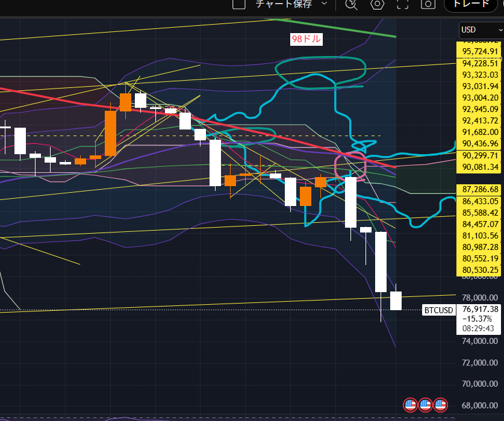The height and width of the screenshot is (421, 504).
Task: Click the 74,000.00 price axis tick
Action: tap(479, 341)
